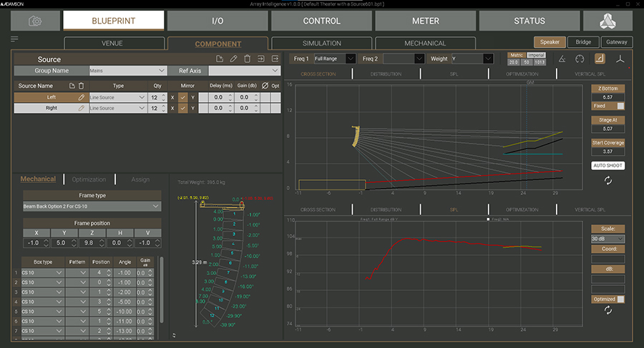This screenshot has height=348, width=644.
Task: Rename the Left source with pencil icon
Action: (82, 97)
